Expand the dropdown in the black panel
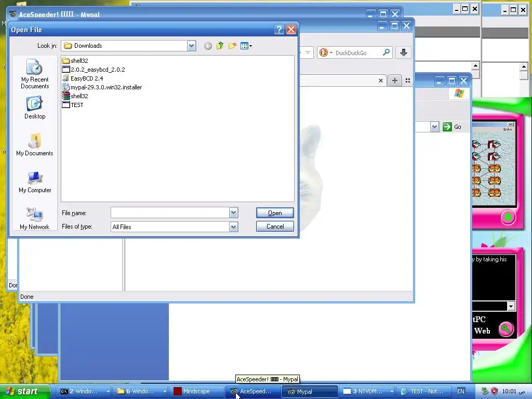 [511, 306]
